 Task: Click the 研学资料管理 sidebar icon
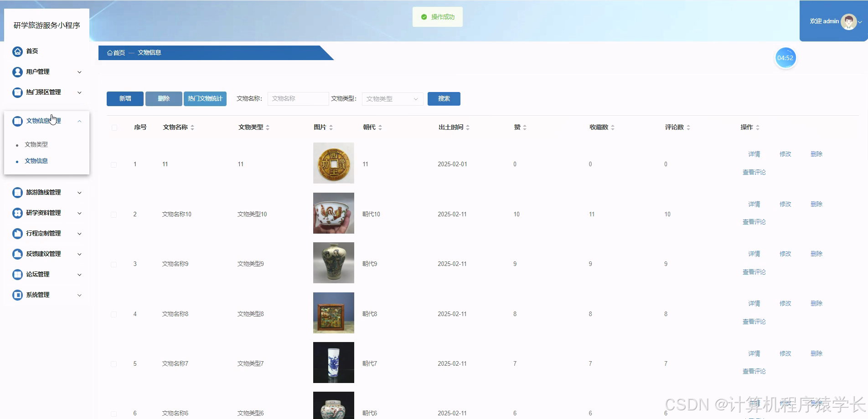point(17,213)
